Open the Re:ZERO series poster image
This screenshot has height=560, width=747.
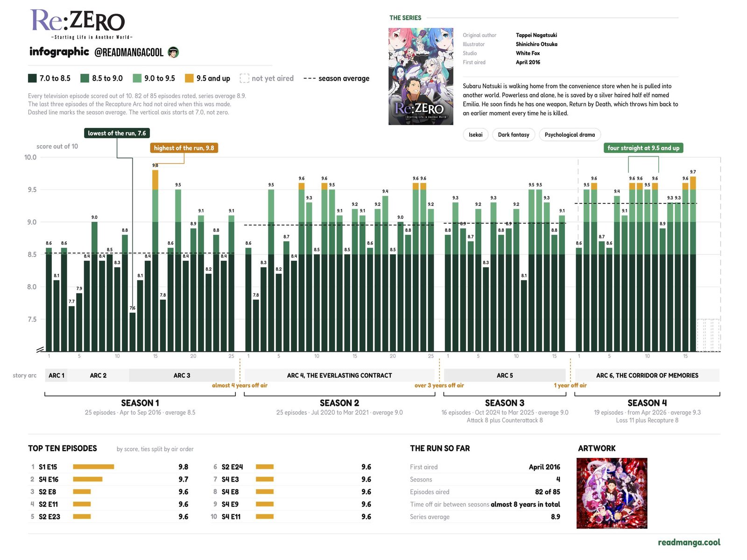click(x=421, y=77)
